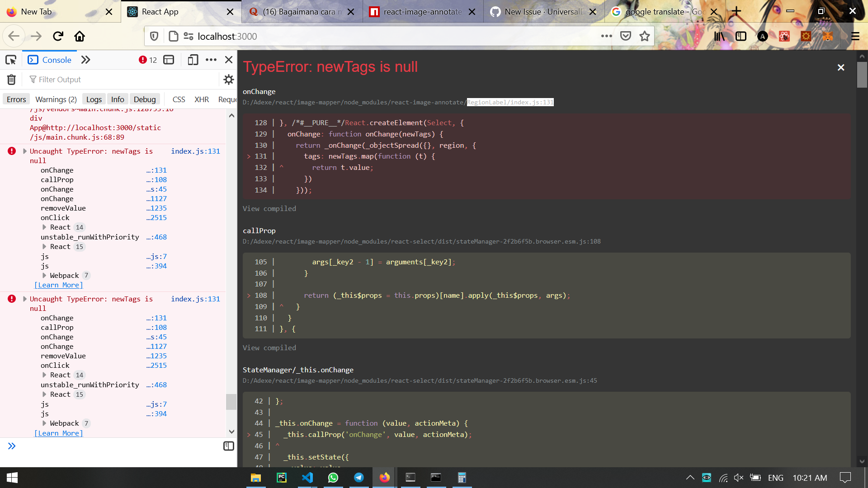
Task: Toggle the Warnings (2) filter
Action: coord(56,99)
